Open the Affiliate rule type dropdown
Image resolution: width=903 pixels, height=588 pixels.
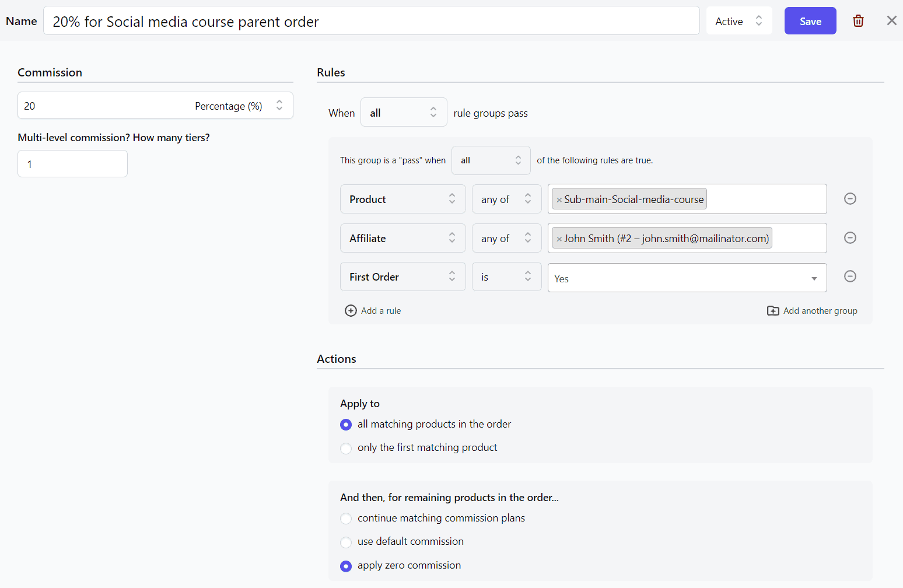point(402,238)
